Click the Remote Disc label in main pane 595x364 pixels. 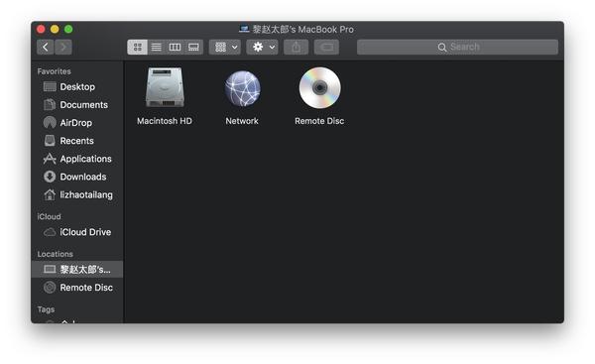tap(319, 121)
